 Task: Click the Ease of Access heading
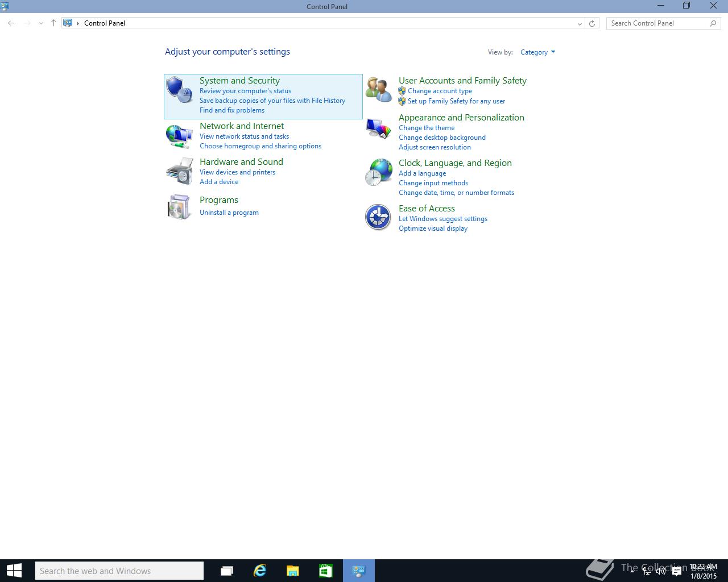point(427,209)
